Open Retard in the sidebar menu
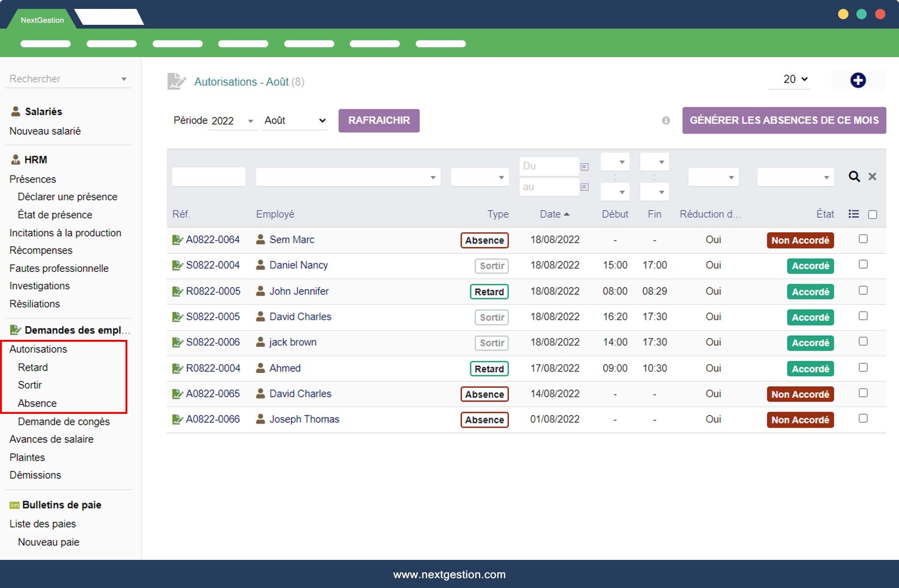The image size is (899, 588). pos(33,367)
